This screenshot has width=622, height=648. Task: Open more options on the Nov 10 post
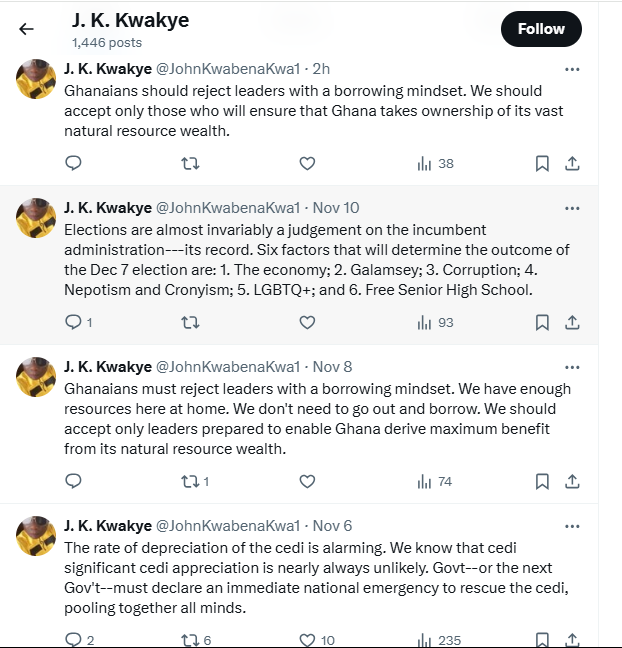point(572,208)
